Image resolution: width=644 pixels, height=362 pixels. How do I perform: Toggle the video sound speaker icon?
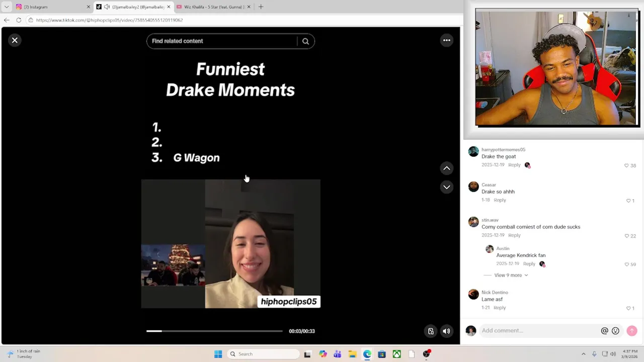[446, 331]
